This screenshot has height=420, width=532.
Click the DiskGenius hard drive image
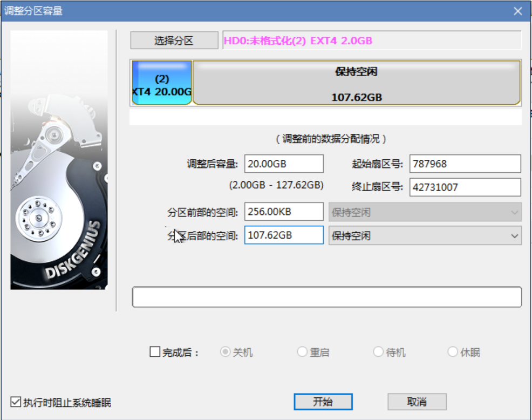point(59,160)
